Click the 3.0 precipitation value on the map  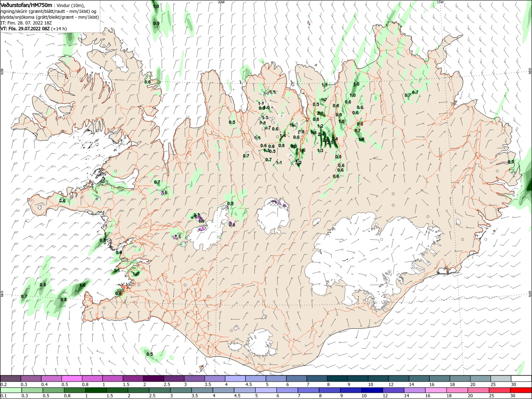[293, 146]
